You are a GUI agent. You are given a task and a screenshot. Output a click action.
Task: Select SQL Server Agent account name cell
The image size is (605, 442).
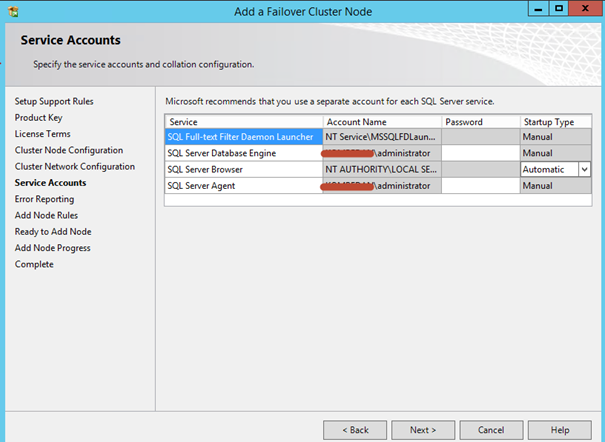coord(381,186)
